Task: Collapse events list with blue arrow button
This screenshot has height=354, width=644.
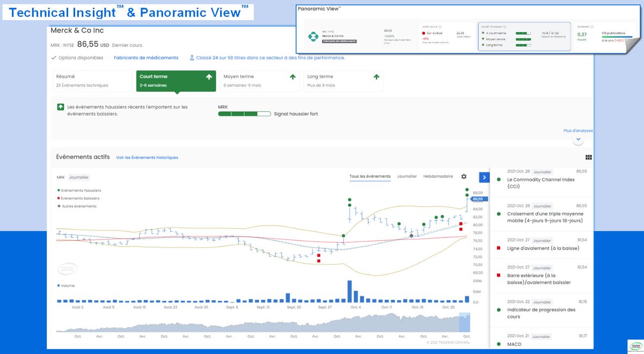Action: click(484, 177)
